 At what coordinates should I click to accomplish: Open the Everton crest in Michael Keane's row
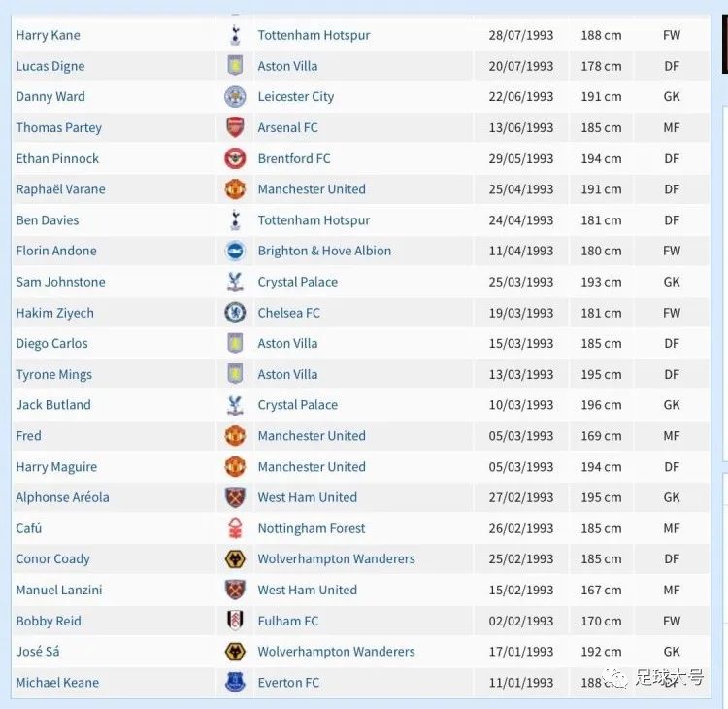[235, 683]
